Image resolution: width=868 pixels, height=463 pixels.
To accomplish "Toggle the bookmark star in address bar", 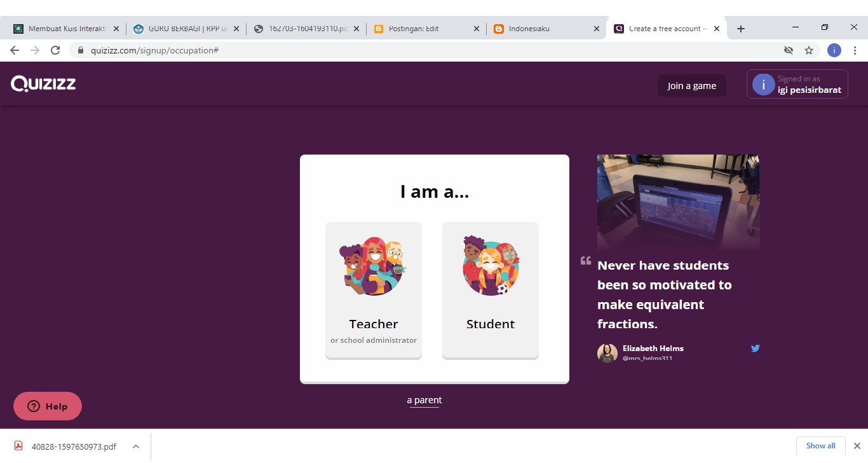I will [x=808, y=50].
